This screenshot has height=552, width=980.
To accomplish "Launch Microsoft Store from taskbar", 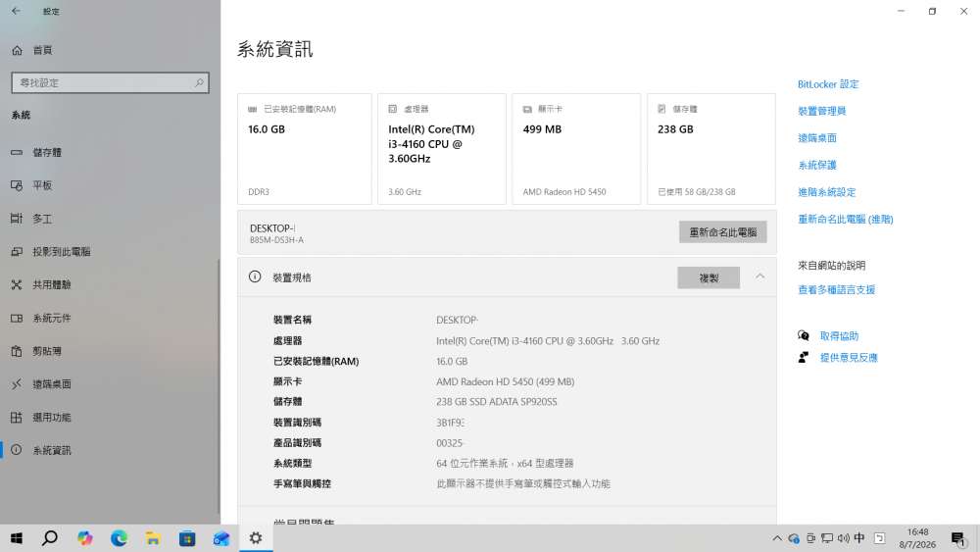I will click(187, 538).
